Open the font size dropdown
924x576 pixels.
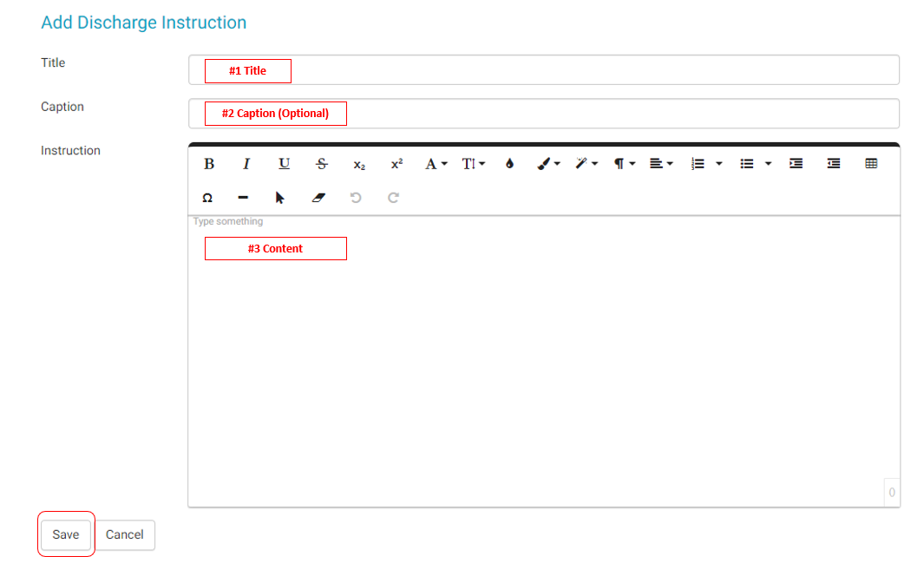[473, 164]
